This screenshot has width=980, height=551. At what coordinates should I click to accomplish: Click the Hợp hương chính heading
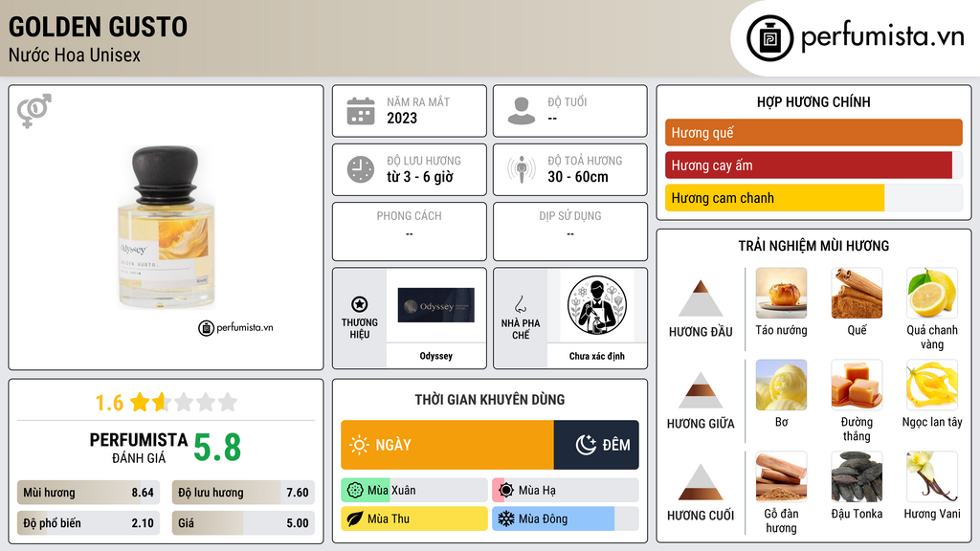point(813,101)
